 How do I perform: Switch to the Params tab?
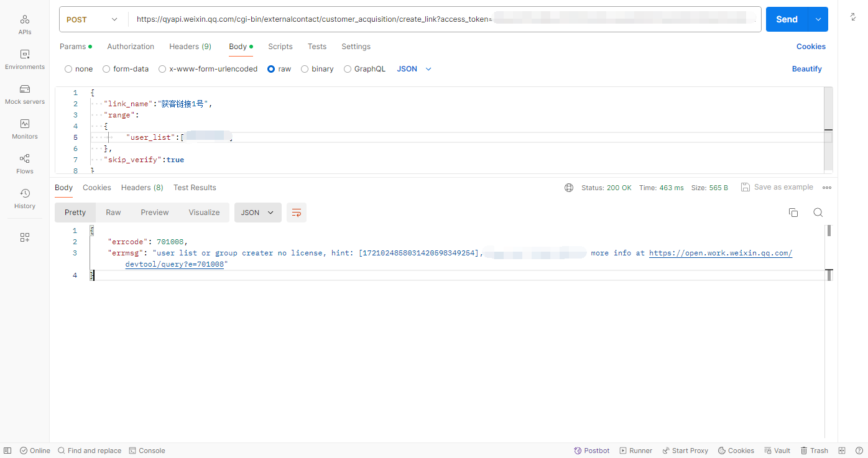[75, 47]
